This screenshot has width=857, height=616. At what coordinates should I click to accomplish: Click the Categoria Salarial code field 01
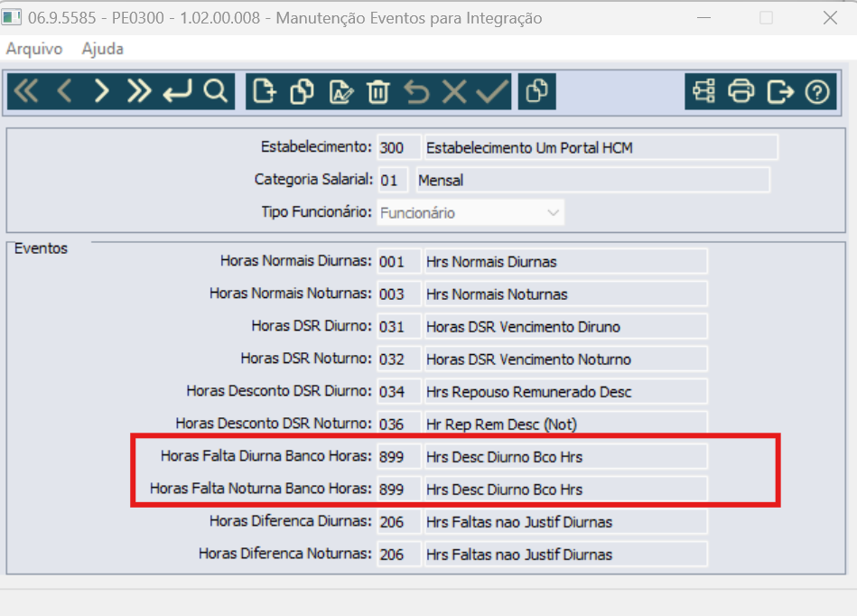point(393,181)
